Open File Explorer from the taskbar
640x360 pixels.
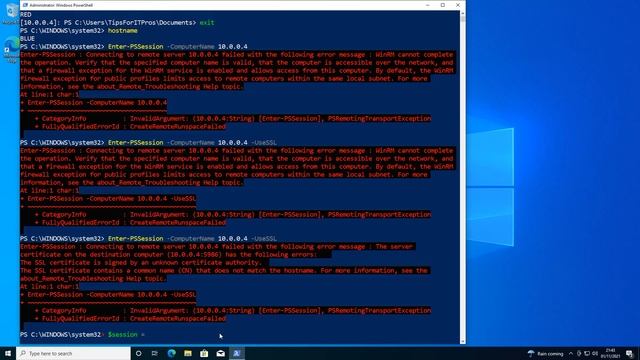tap(188, 353)
